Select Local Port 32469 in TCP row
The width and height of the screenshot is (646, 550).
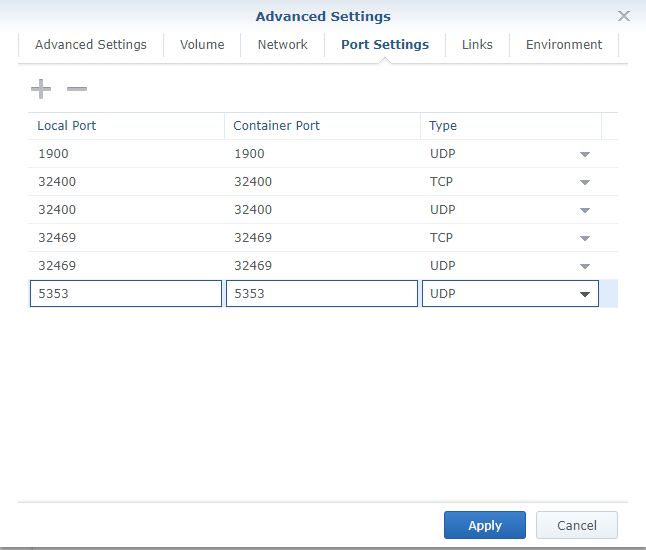click(126, 238)
